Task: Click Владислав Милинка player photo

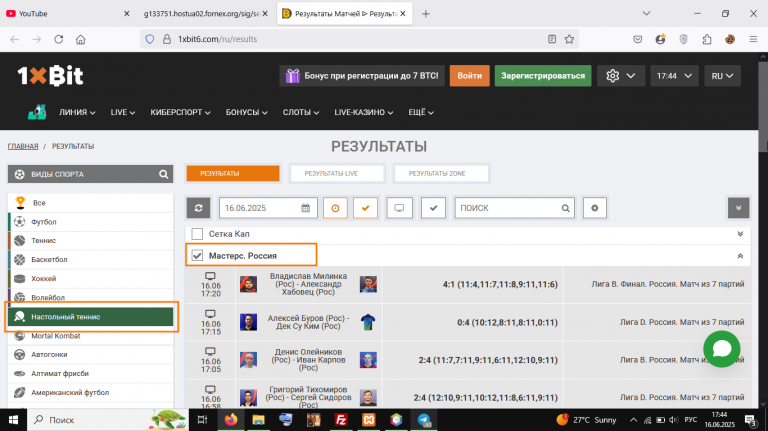Action: [x=248, y=284]
